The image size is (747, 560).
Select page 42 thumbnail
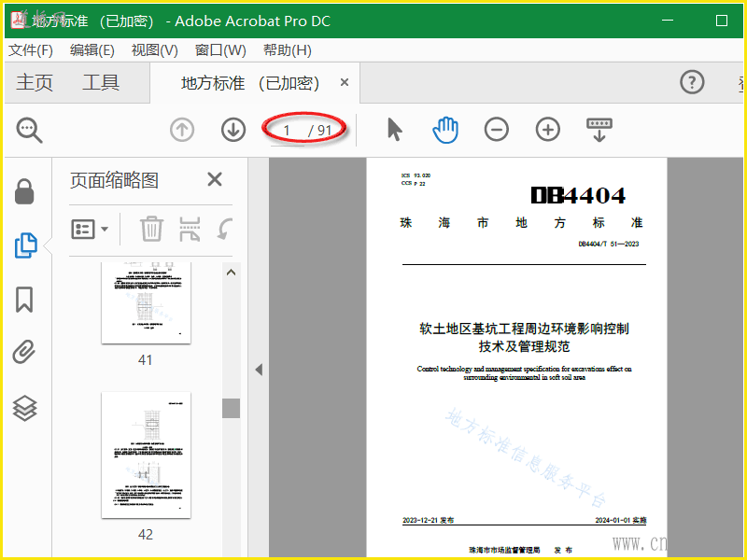click(x=147, y=455)
